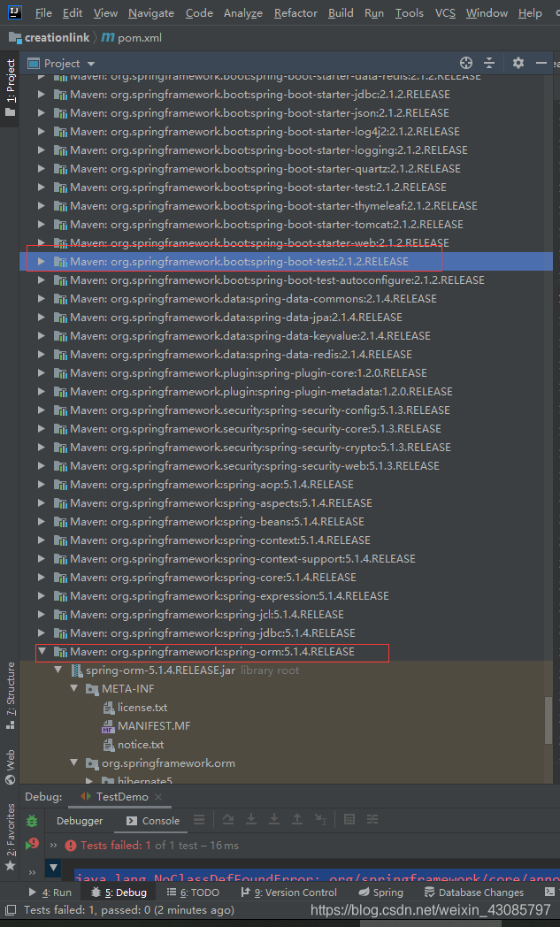560x927 pixels.
Task: Click Force Step Into debug icon
Action: 274,819
